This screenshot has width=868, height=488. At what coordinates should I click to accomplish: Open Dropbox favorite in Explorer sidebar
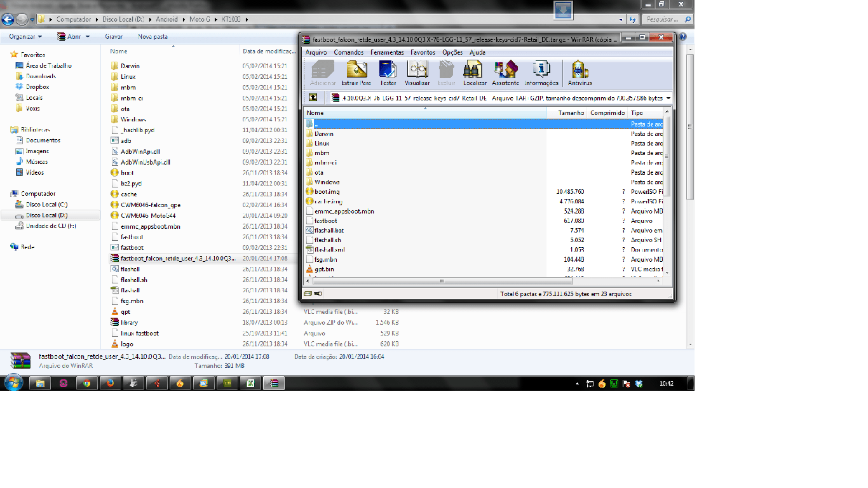click(37, 87)
